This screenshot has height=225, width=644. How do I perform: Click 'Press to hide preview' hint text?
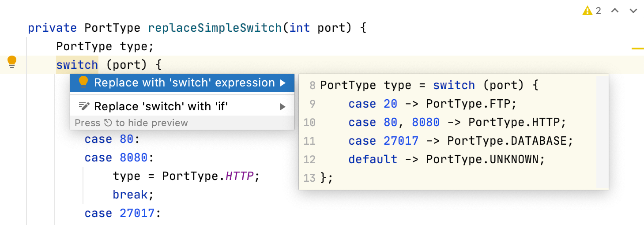pos(132,123)
